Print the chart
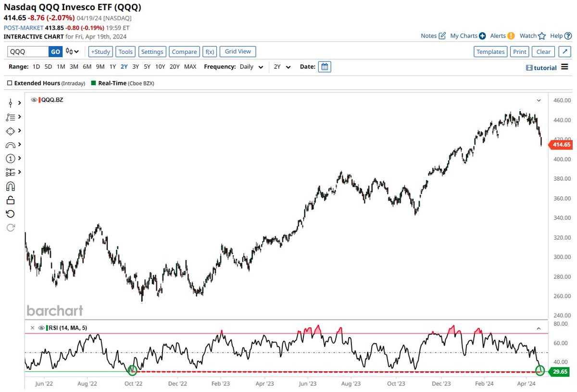Viewport: 577px width, 392px height. (x=519, y=51)
